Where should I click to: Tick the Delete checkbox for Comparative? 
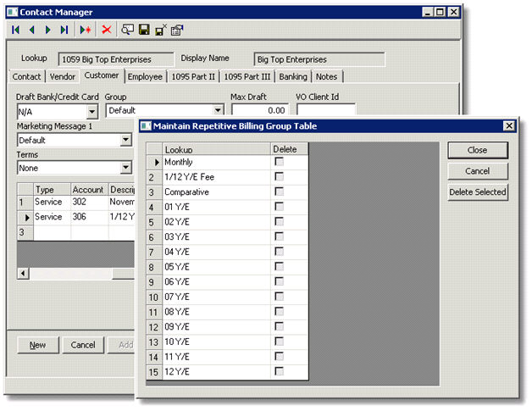[x=279, y=192]
